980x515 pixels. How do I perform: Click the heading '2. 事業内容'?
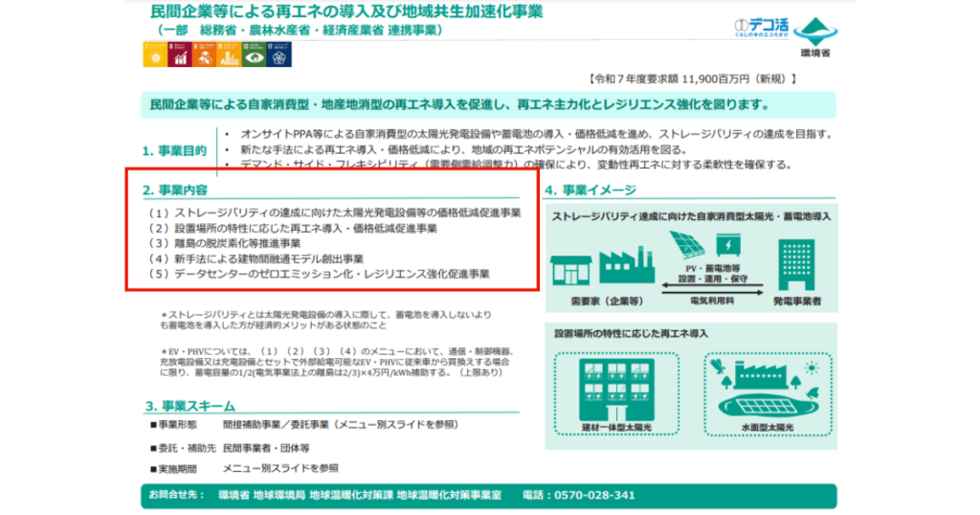click(174, 190)
